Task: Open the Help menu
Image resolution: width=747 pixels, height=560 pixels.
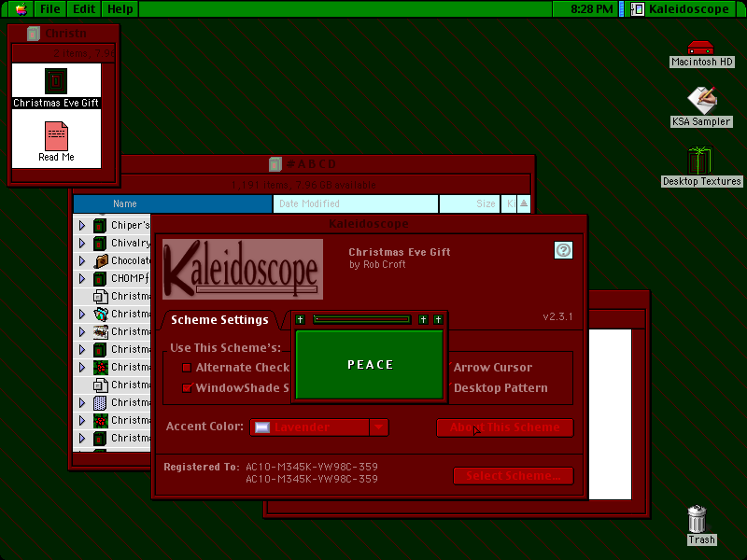Action: click(120, 9)
